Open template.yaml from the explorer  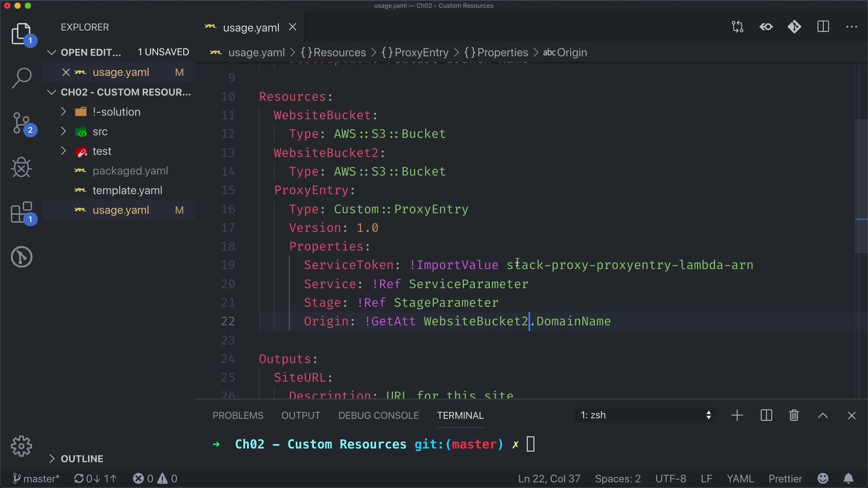(x=127, y=191)
